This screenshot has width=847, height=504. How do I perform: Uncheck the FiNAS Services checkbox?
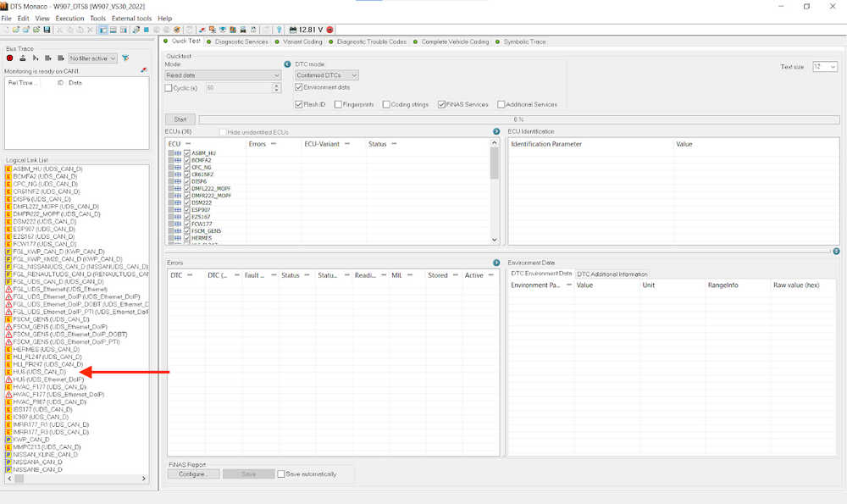pos(441,104)
